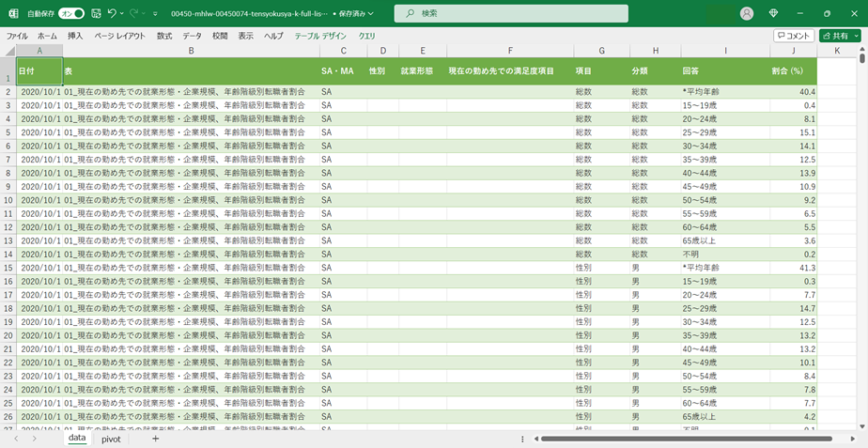This screenshot has height=448, width=868.
Task: Toggle the 自動保存 AutoSave switch
Action: click(70, 14)
